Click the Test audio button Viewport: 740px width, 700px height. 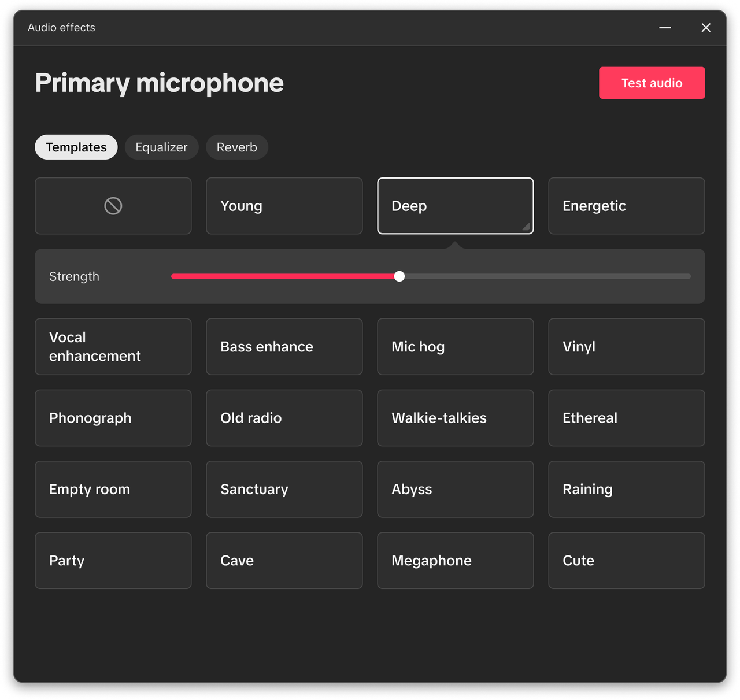652,83
